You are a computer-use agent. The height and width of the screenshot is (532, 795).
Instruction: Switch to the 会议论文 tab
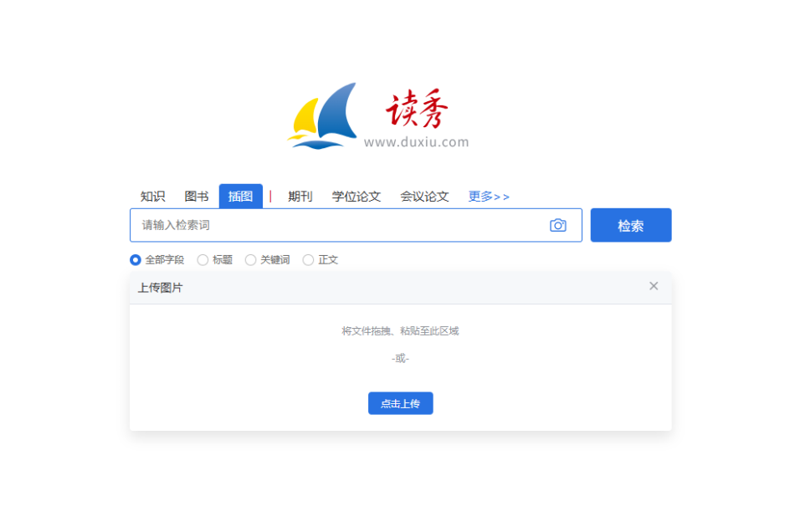coord(424,197)
